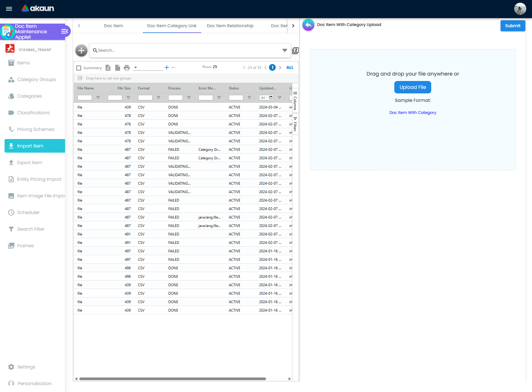
Task: Click the horizontal scrollbar below the grid
Action: (172, 379)
